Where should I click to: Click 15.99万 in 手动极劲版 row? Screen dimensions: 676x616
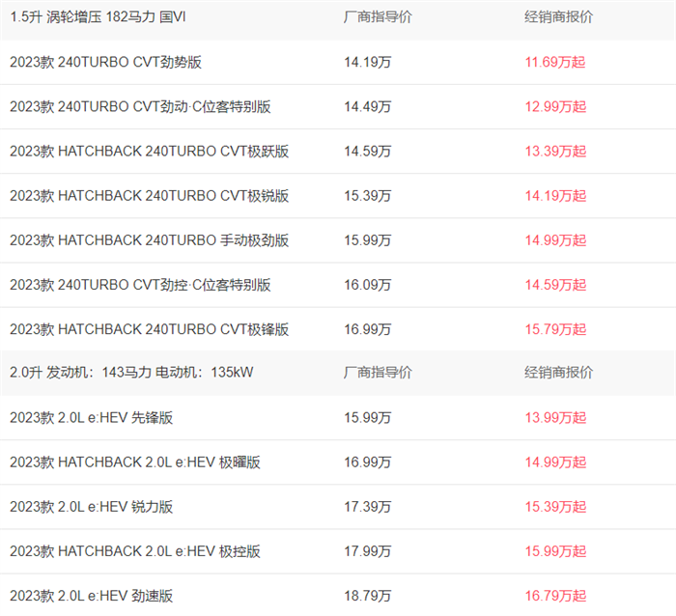(367, 240)
